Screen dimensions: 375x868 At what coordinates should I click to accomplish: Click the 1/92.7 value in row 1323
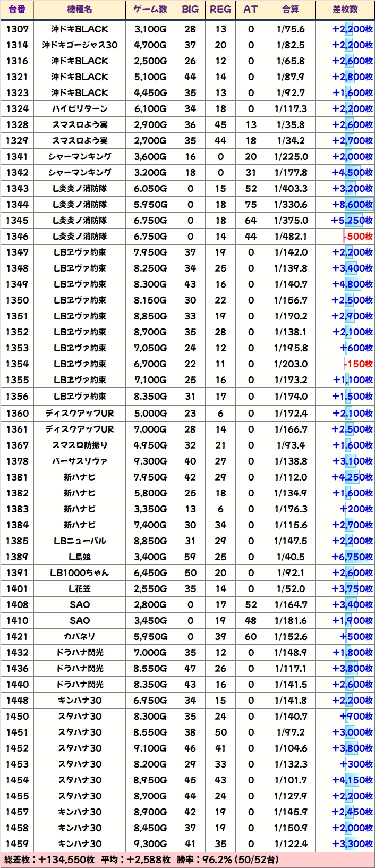point(291,92)
